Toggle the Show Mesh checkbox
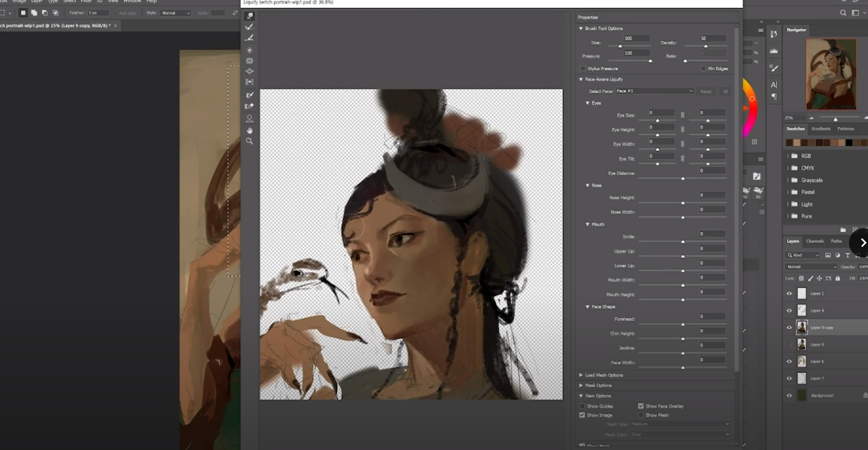 [x=640, y=415]
